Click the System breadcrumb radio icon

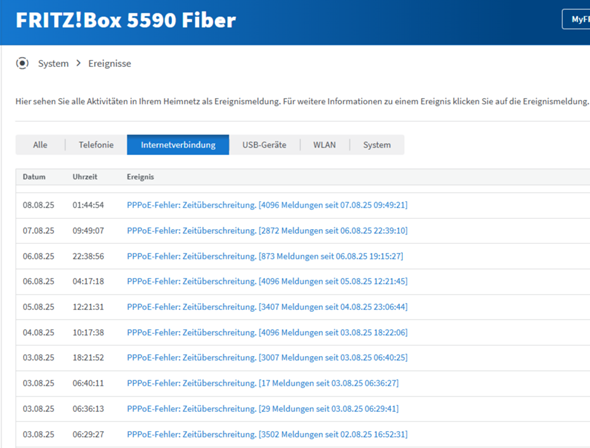coord(22,63)
